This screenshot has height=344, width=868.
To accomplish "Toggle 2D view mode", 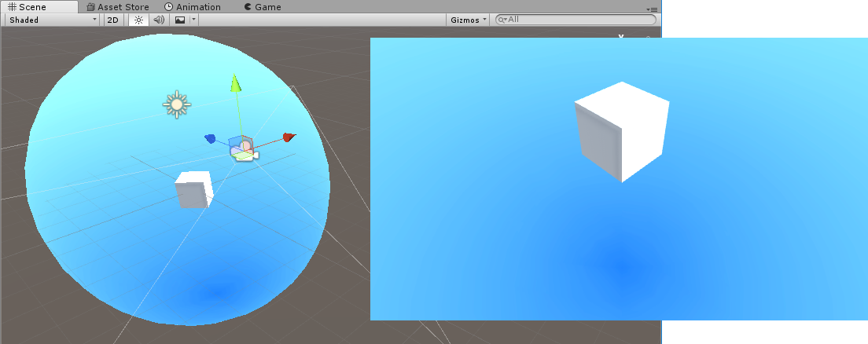I will (112, 20).
